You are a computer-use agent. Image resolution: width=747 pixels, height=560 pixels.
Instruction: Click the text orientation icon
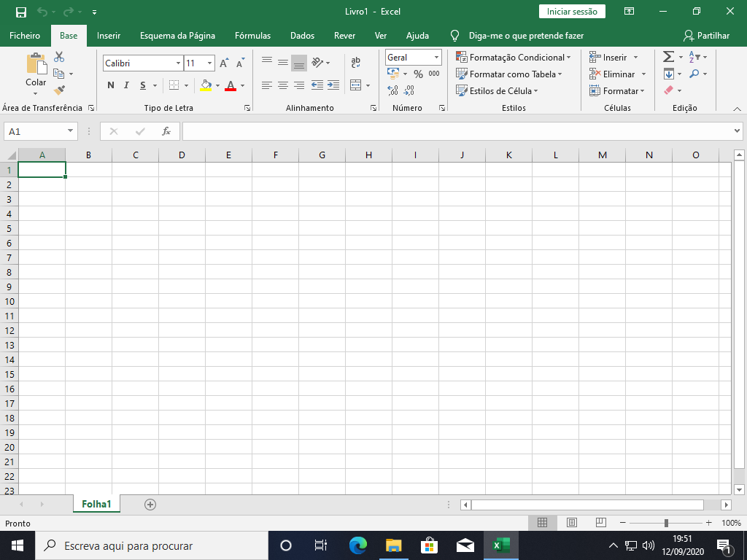point(318,63)
